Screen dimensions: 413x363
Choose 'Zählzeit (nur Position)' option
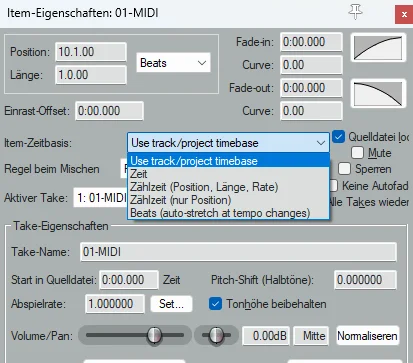[229, 200]
